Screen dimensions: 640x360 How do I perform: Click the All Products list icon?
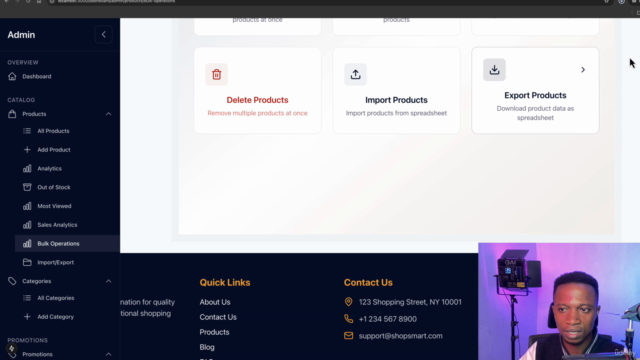click(x=27, y=131)
